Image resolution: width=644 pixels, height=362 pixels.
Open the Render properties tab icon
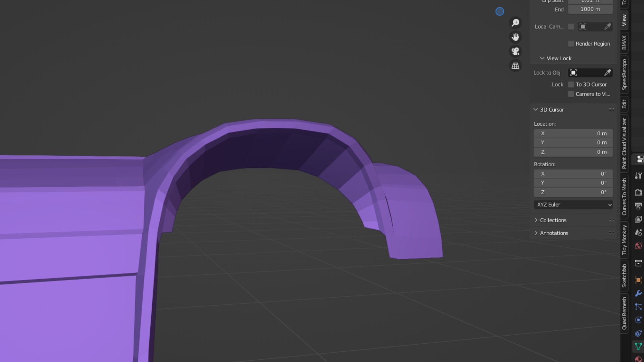638,192
